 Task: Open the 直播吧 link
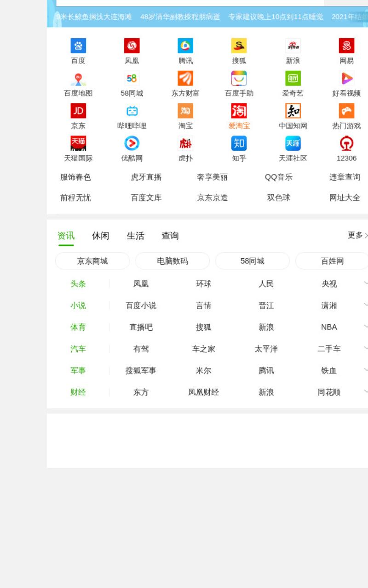[141, 328]
